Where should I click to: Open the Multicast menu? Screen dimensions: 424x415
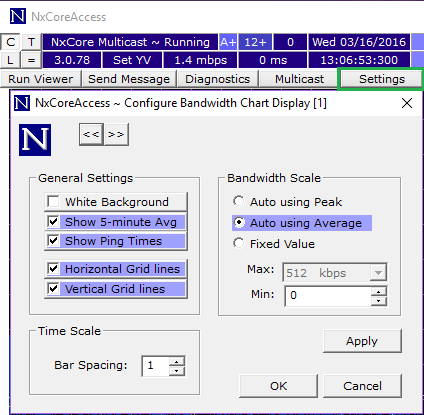[x=299, y=79]
